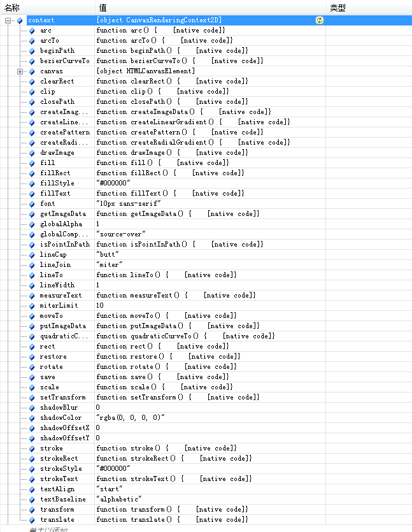412x532 pixels.
Task: Select the stroke property name
Action: pyautogui.click(x=52, y=448)
